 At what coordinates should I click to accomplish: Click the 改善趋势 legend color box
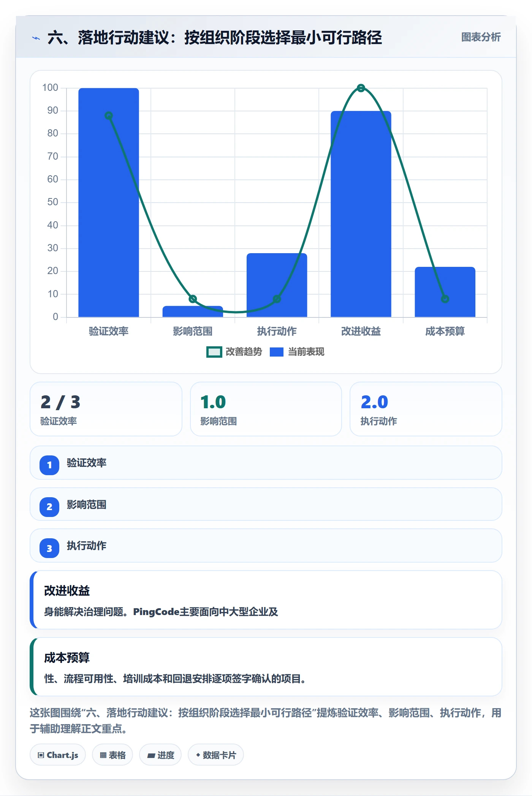[214, 352]
